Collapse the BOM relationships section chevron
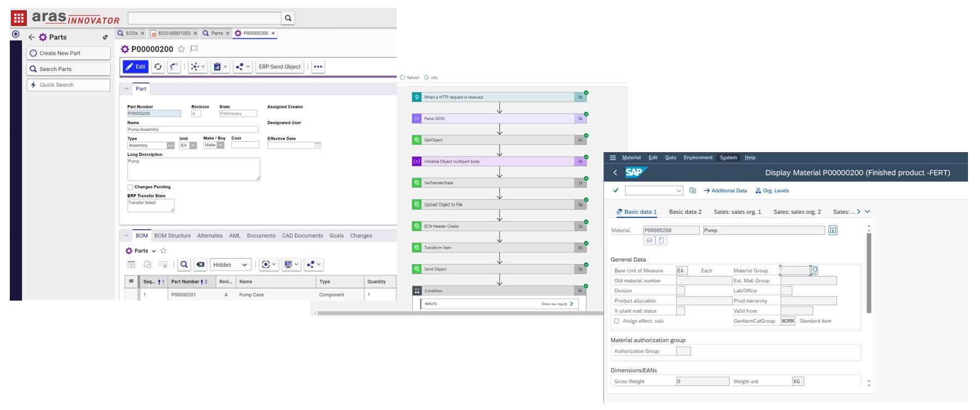 tap(126, 236)
